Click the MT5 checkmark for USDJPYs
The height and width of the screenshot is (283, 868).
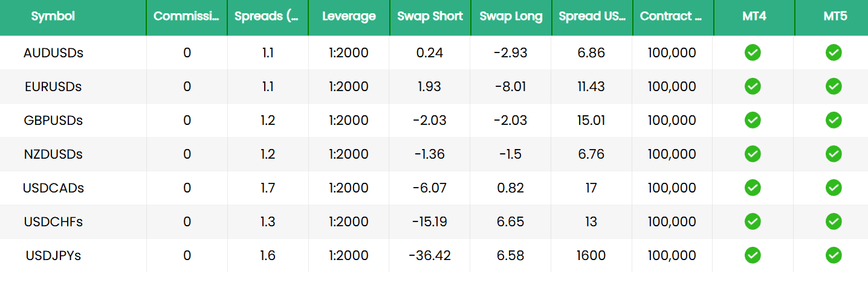coord(834,256)
